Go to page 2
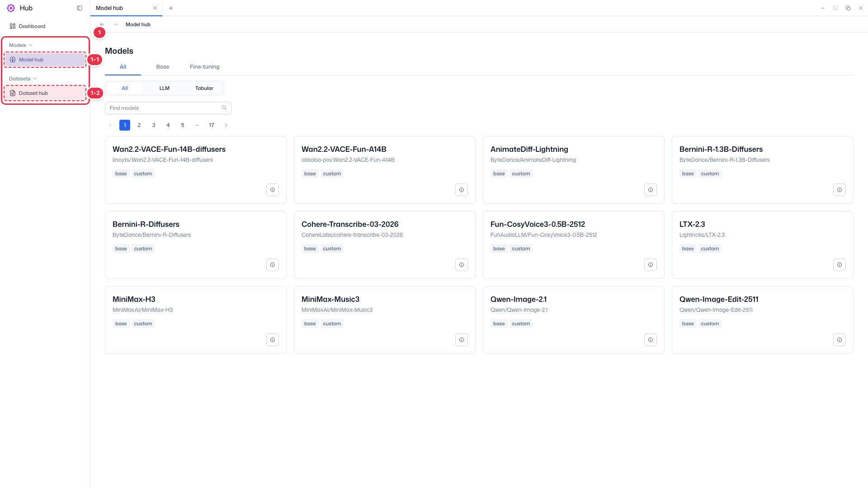Screen dimensions: 868x488 [x=139, y=125]
